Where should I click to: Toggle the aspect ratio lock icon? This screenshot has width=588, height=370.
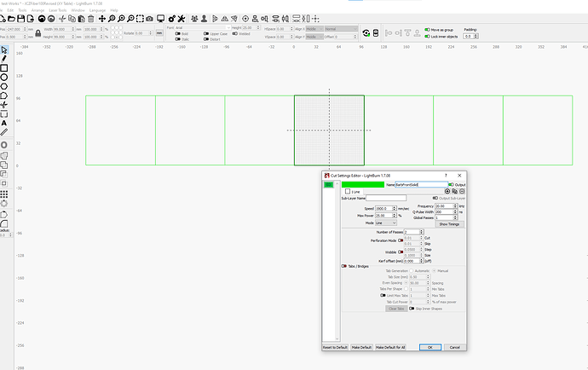[x=37, y=33]
